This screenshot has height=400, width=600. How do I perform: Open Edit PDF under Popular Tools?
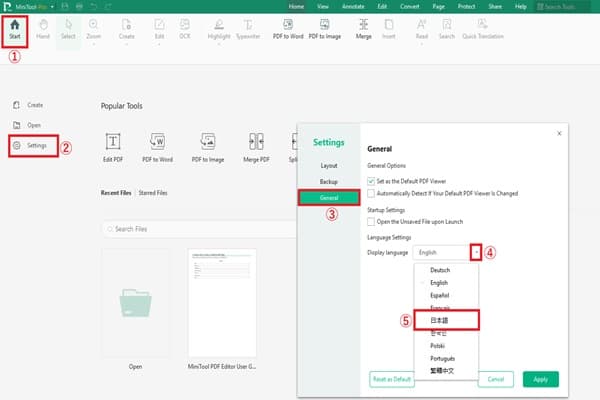[x=113, y=147]
